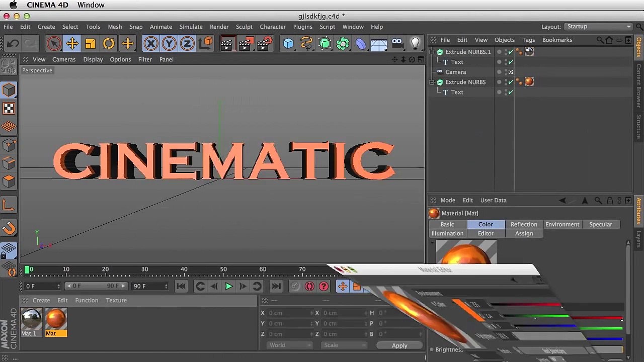
Task: Go to start of animation
Action: pos(181,286)
